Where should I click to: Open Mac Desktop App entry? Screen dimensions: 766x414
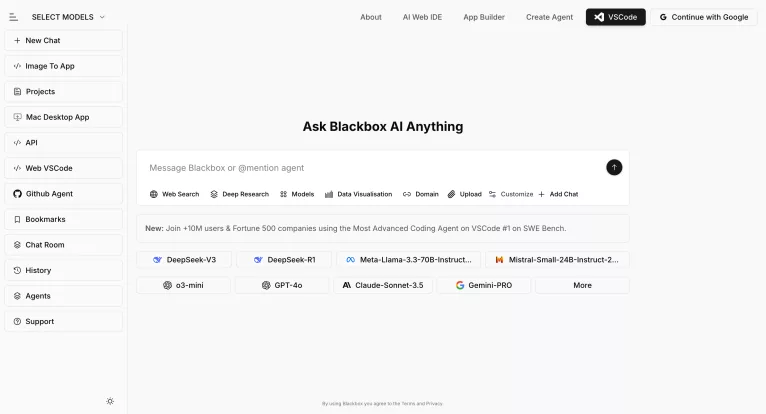(x=64, y=117)
